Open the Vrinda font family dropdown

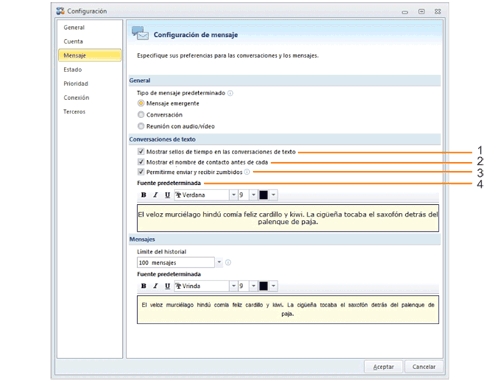[x=233, y=286]
